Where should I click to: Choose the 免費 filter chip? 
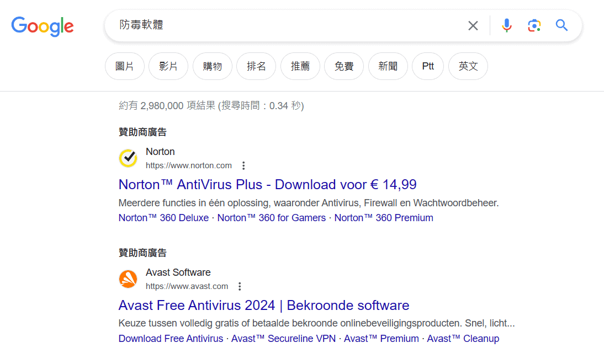click(344, 66)
